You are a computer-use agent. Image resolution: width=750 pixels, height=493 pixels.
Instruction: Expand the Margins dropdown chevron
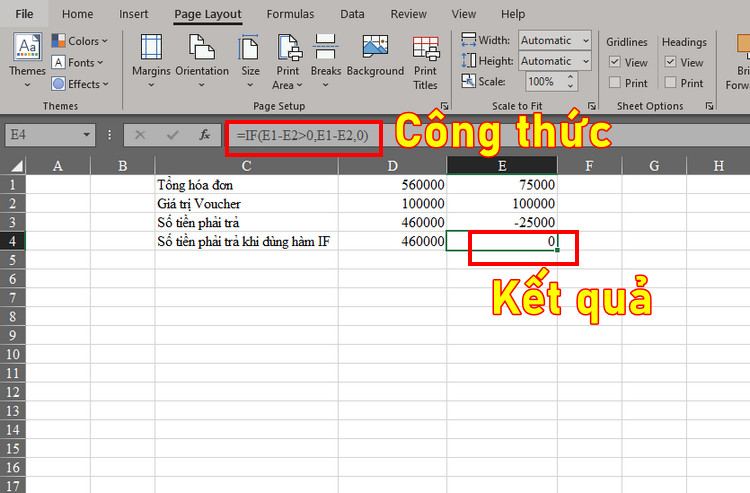151,85
